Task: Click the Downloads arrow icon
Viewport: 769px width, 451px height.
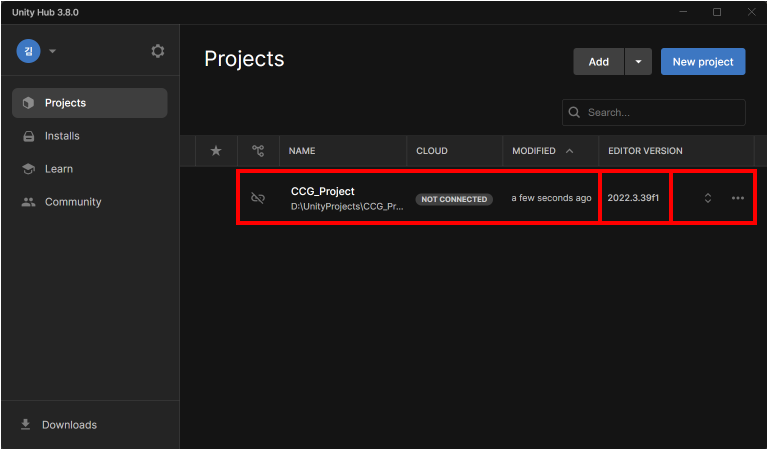Action: (x=26, y=425)
